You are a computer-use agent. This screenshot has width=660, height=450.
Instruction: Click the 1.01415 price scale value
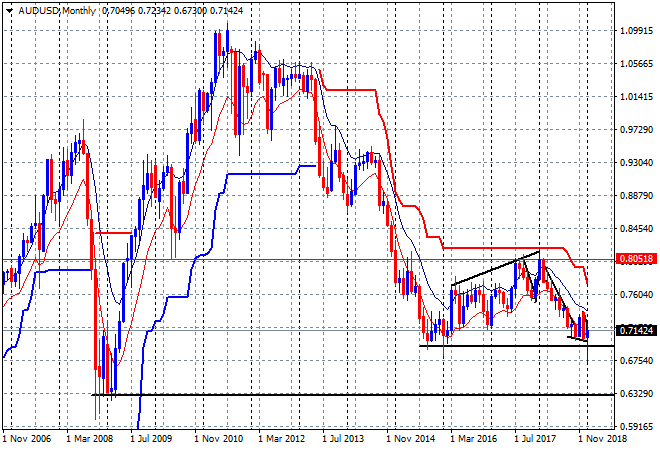(x=637, y=97)
